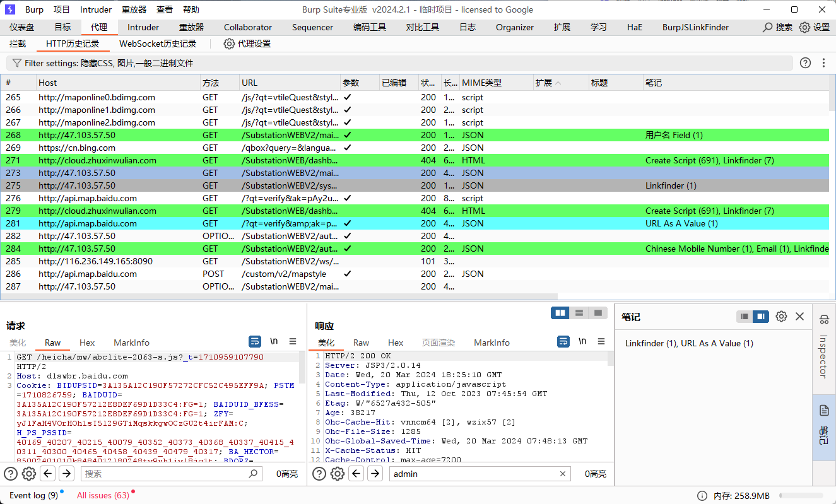Select top-bottom layout view
Image resolution: width=836 pixels, height=504 pixels.
579,313
